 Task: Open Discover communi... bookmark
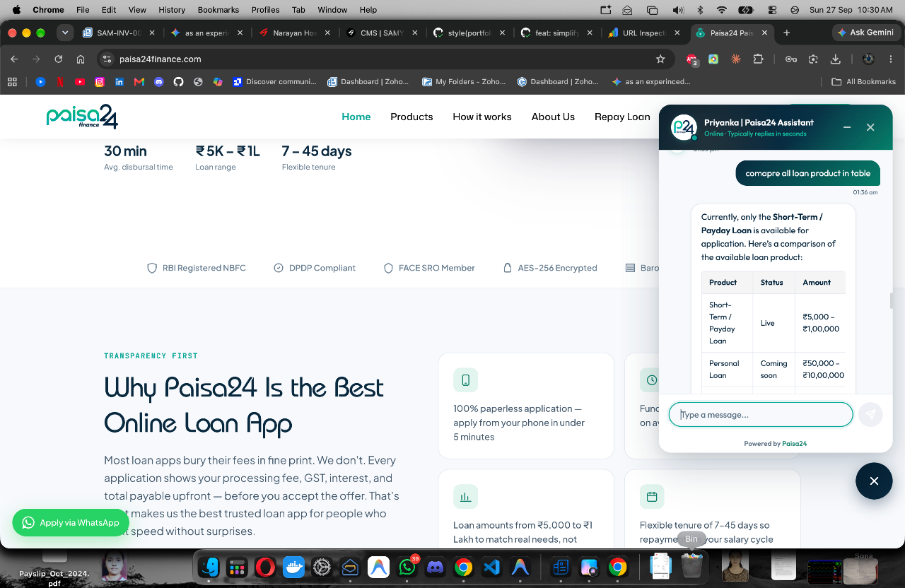click(x=274, y=82)
